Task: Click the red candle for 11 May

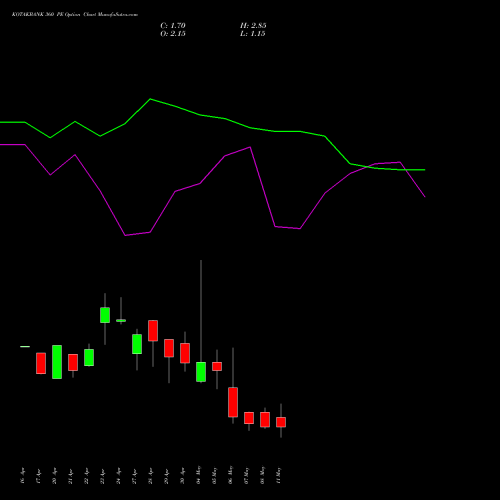Action: (281, 422)
